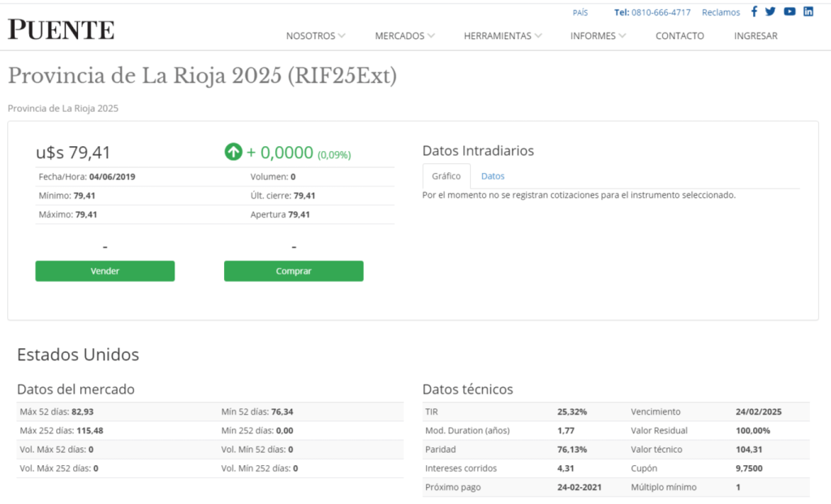Open the INFORMES menu
The width and height of the screenshot is (831, 504).
click(593, 36)
